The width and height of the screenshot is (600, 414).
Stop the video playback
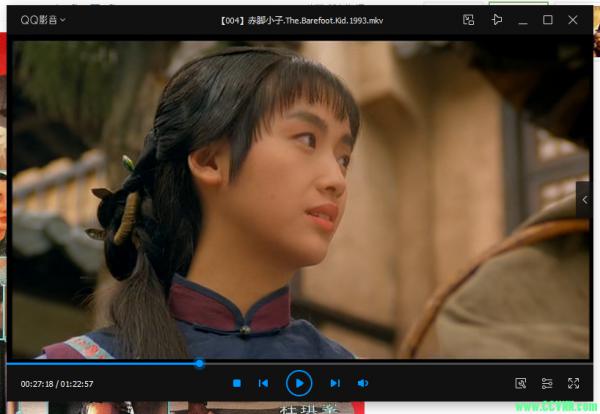click(x=237, y=383)
